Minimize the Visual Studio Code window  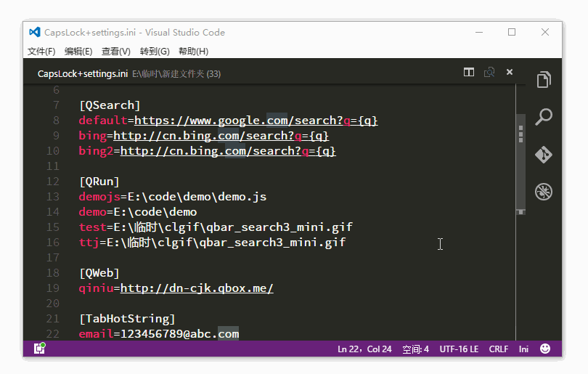point(479,32)
